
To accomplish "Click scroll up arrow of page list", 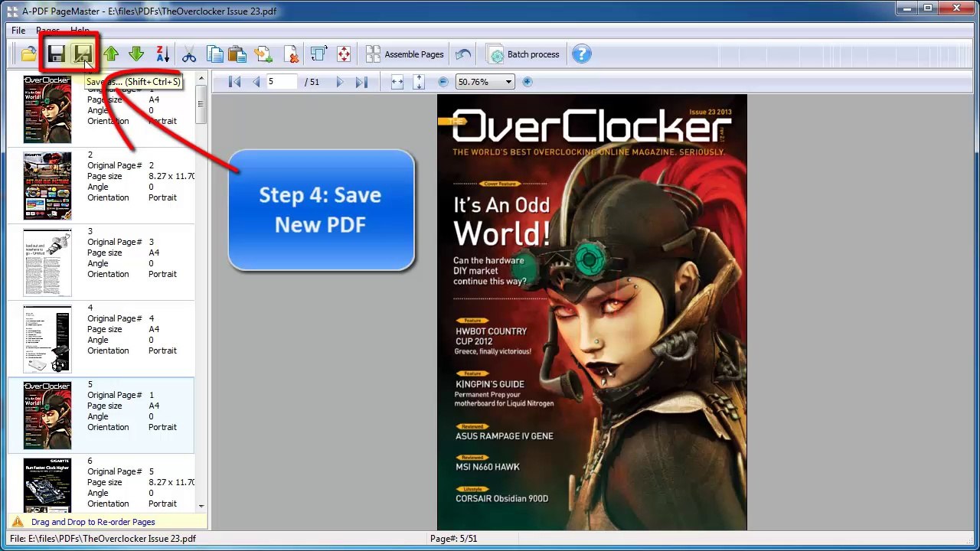I will 201,77.
